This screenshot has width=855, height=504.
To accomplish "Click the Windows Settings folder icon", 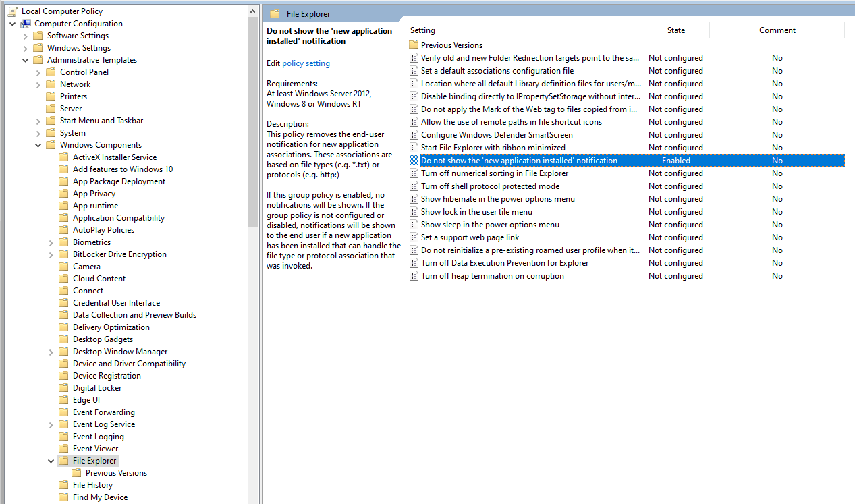I will pyautogui.click(x=38, y=48).
